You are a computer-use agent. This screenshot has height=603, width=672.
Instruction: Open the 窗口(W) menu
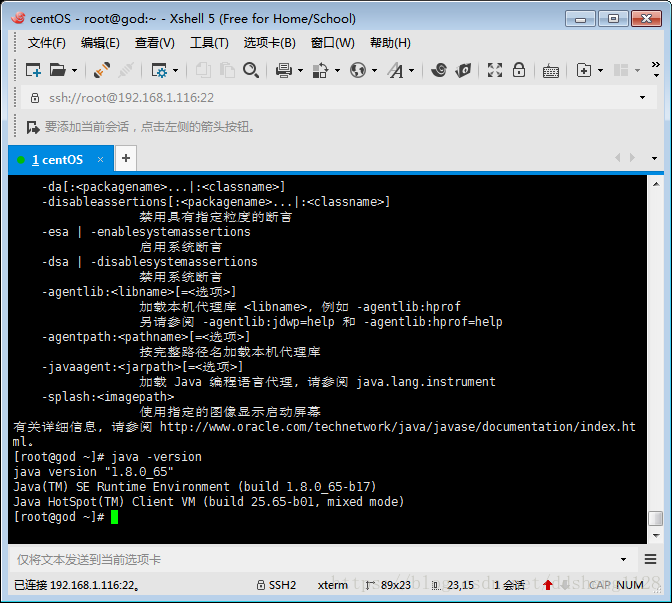point(333,43)
